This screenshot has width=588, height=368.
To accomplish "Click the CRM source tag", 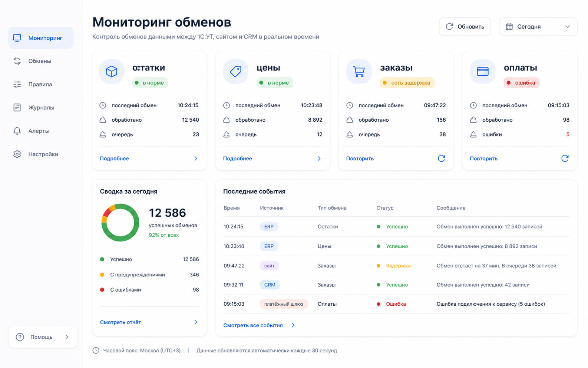I will pyautogui.click(x=270, y=285).
